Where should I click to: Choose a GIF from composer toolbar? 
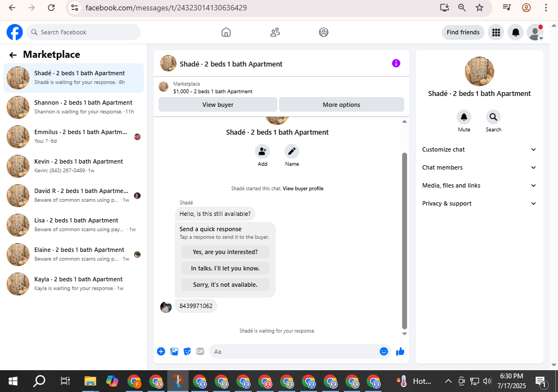pos(201,352)
